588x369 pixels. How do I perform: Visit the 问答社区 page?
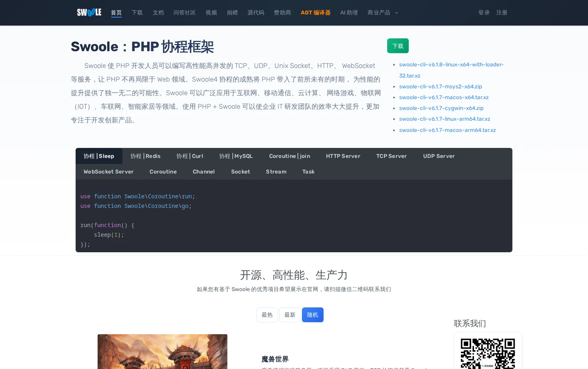tap(185, 13)
